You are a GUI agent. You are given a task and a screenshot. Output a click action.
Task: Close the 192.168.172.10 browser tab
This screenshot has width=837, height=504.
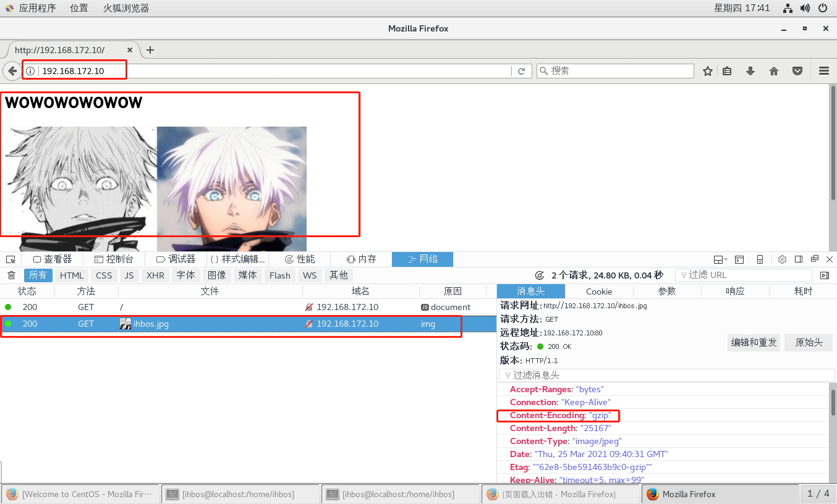coord(130,50)
